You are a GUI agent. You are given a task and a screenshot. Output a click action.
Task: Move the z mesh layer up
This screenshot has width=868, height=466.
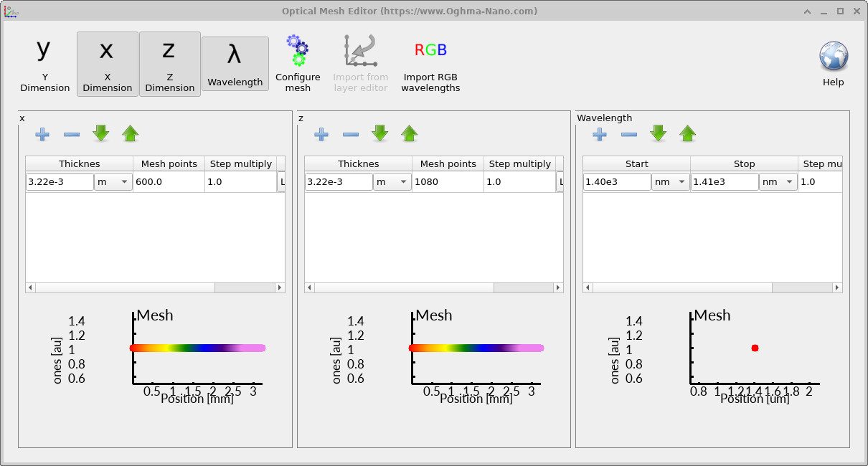409,133
